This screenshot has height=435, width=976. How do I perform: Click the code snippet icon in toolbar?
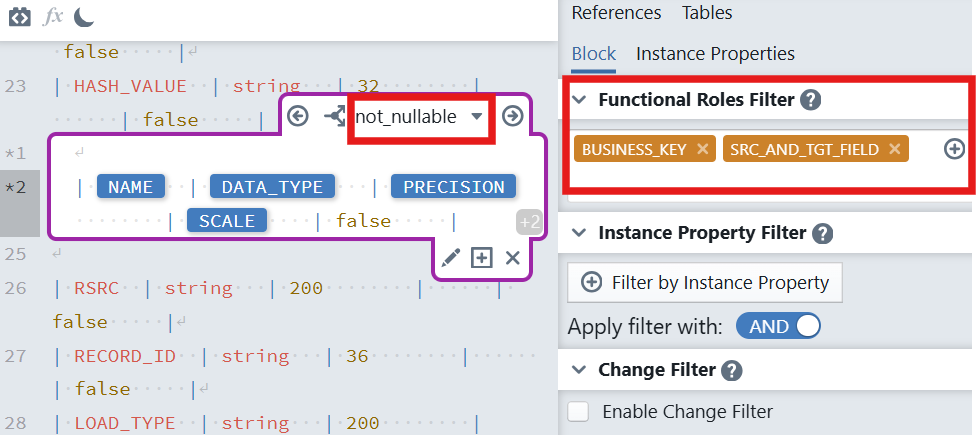click(20, 17)
